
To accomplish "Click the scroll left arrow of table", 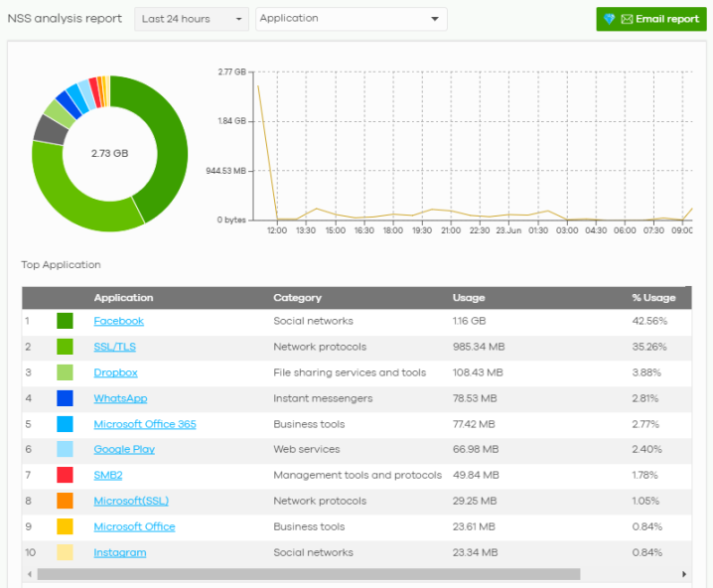I will 28,574.
